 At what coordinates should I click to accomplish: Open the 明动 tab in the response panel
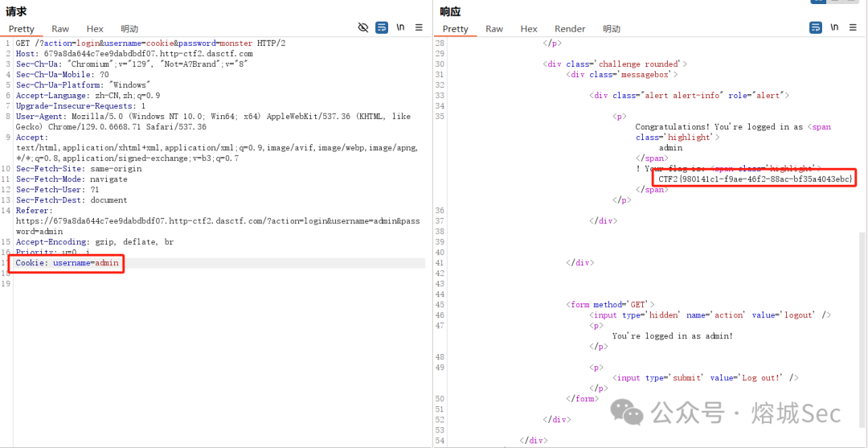tap(612, 29)
